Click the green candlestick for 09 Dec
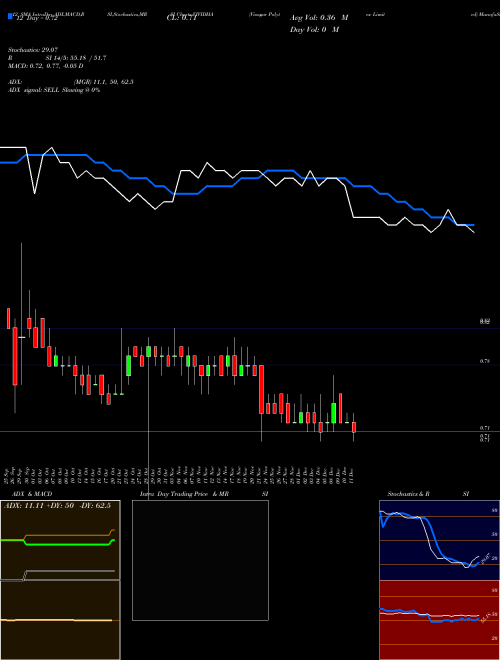Viewport: 500px width, 660px height. pos(334,413)
